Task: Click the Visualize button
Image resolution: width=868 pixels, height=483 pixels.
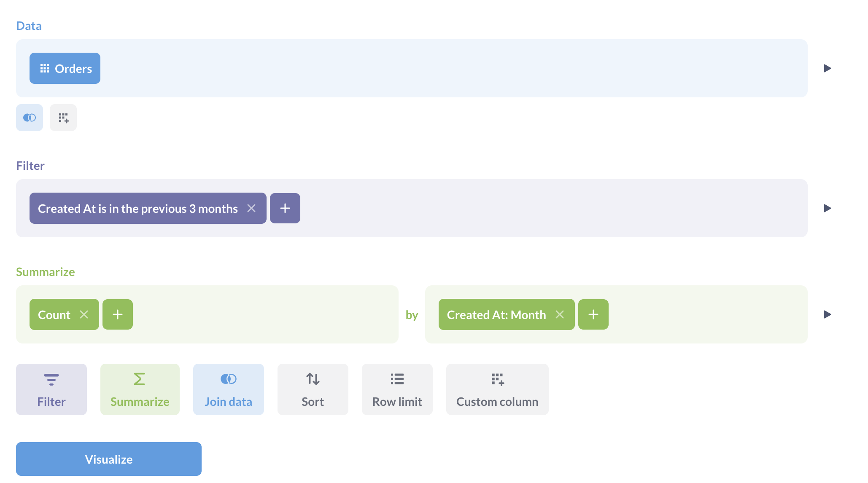Action: click(108, 459)
